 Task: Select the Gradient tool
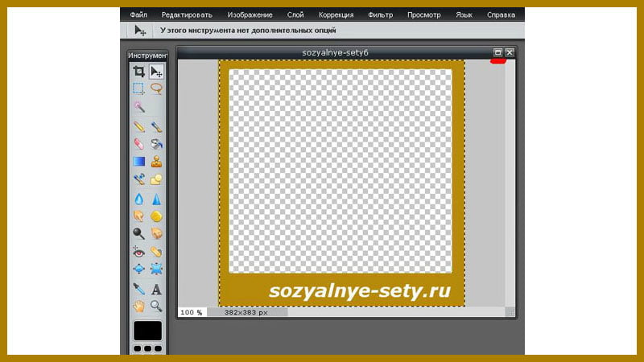pos(138,162)
